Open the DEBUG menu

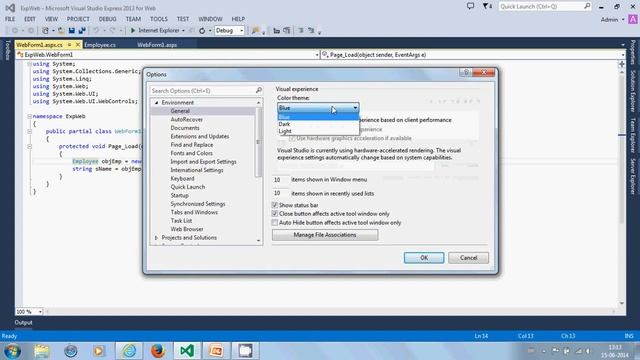point(107,19)
